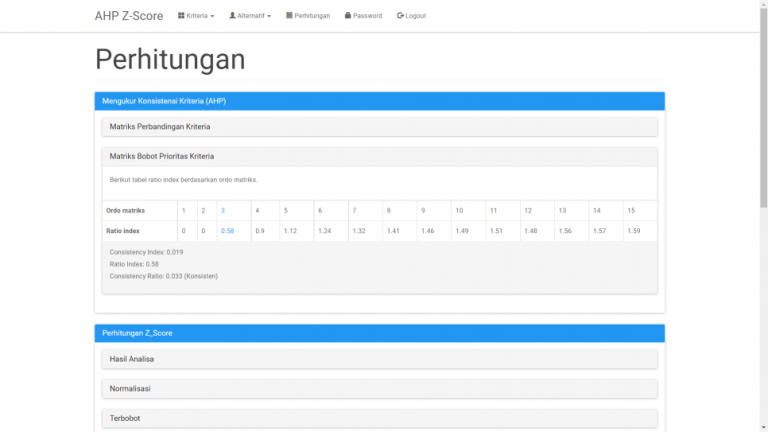Click the Perhitungan Z_Score panel header

tap(380, 333)
